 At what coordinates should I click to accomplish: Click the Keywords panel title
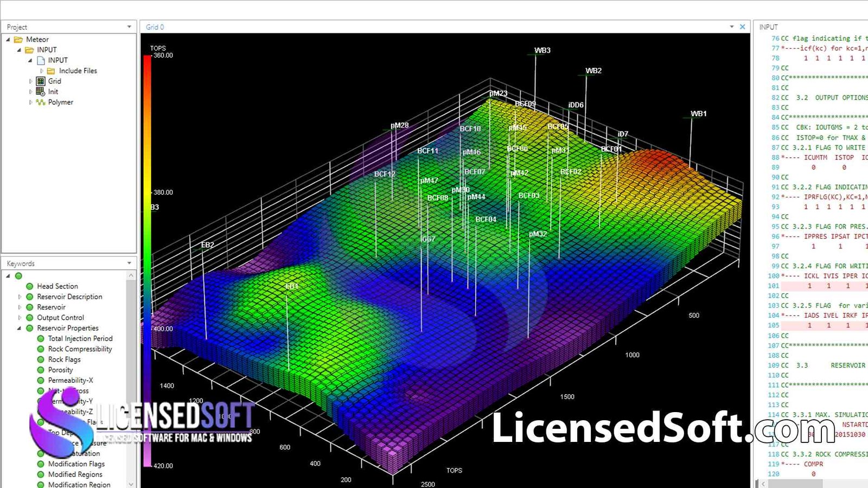click(21, 264)
